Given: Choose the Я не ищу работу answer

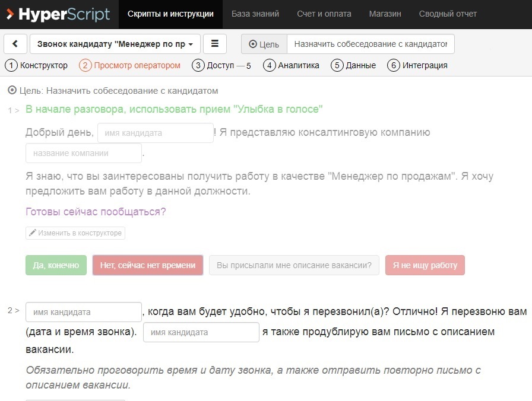Looking at the screenshot, I should tap(425, 265).
